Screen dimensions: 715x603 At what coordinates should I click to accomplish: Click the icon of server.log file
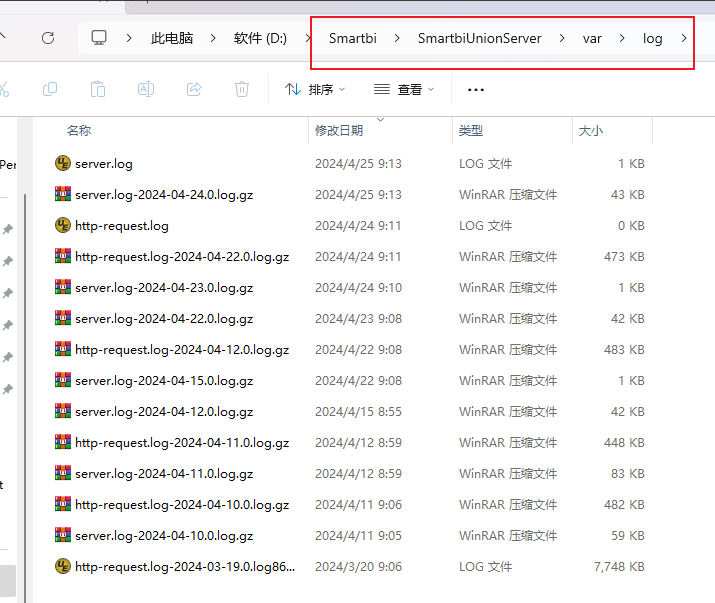tap(63, 163)
